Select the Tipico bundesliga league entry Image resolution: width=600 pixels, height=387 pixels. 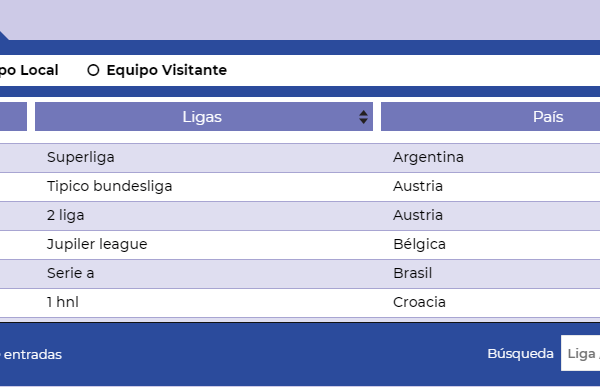[x=109, y=186]
